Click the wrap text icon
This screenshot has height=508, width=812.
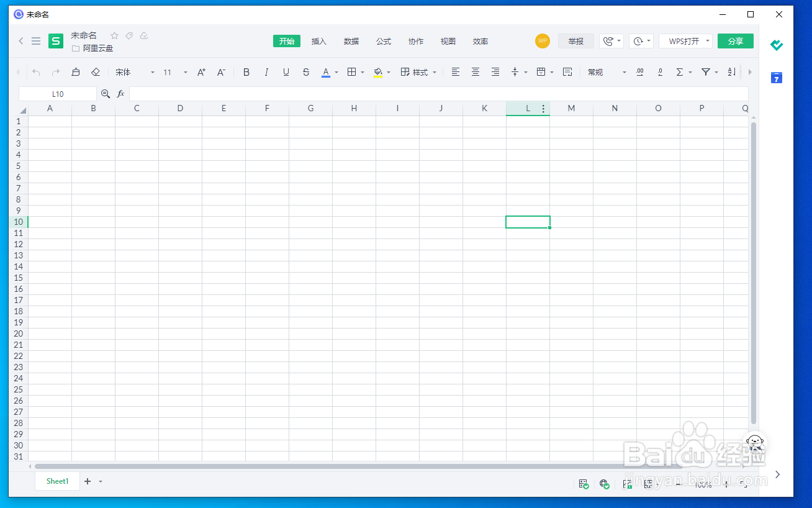click(x=567, y=72)
